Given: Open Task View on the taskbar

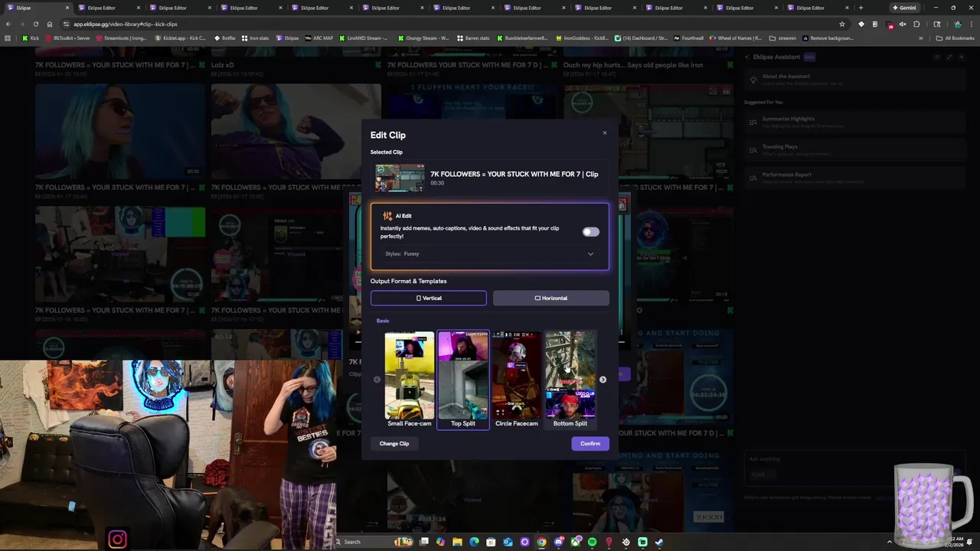Looking at the screenshot, I should click(423, 542).
